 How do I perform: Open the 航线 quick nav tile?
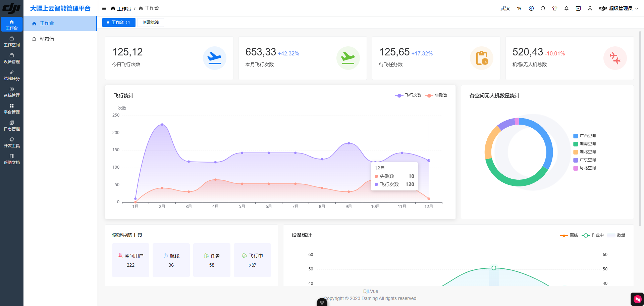(x=171, y=260)
